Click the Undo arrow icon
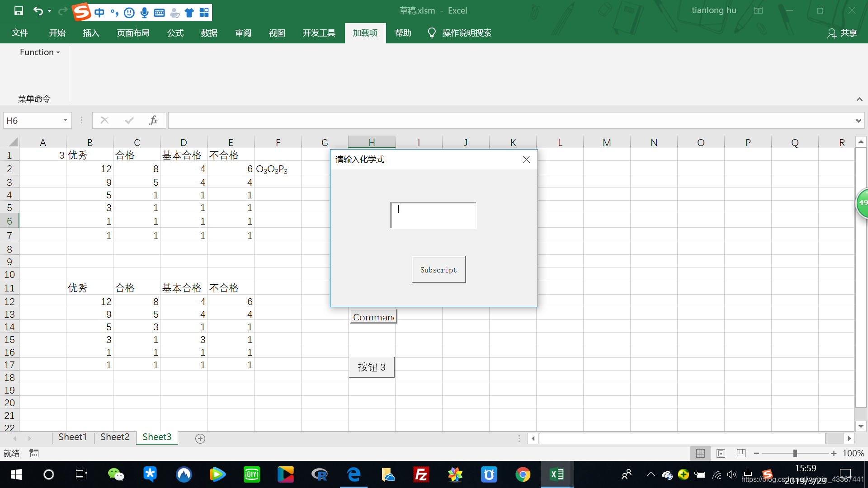This screenshot has width=868, height=488. [x=38, y=11]
